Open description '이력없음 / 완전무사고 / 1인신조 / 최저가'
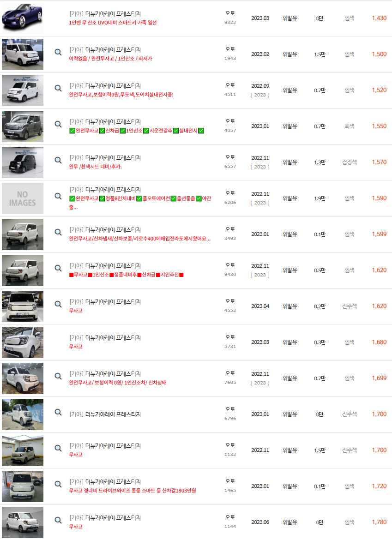The width and height of the screenshot is (392, 540). click(x=110, y=59)
